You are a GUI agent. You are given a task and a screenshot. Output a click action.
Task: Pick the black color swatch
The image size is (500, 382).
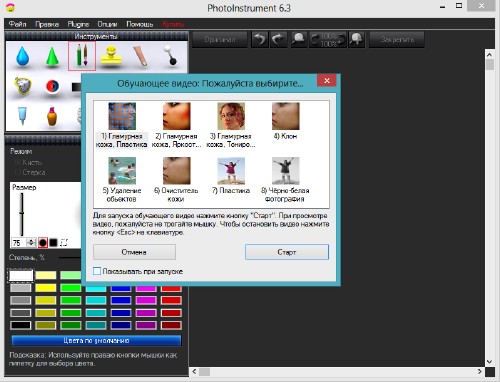click(x=21, y=325)
